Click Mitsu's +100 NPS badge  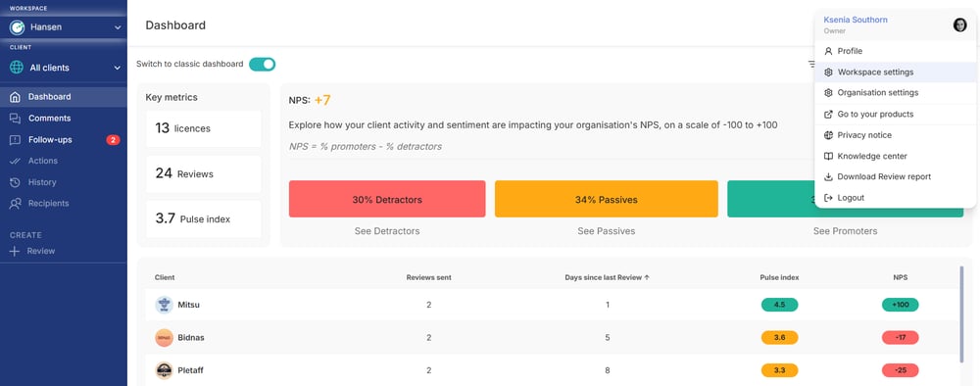900,305
